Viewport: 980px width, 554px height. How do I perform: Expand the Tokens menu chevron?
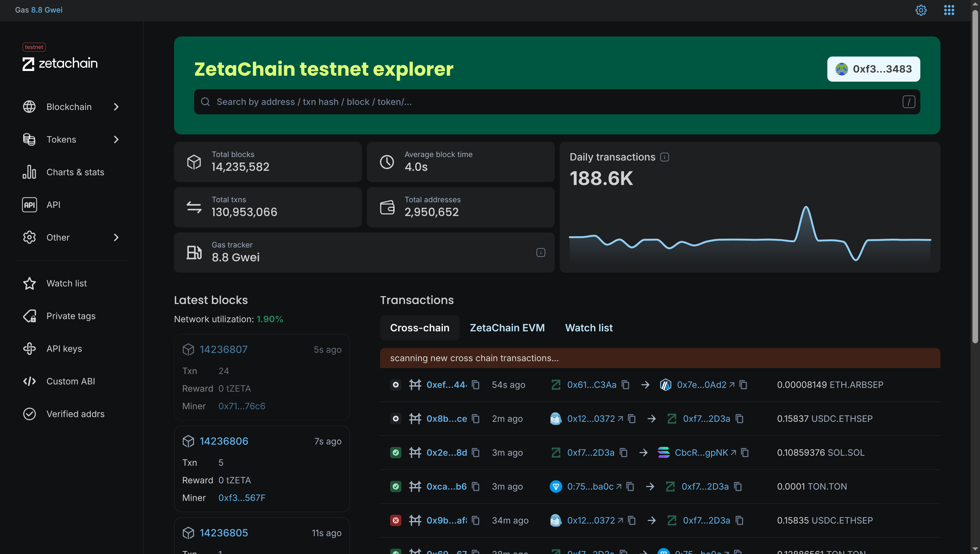[117, 140]
